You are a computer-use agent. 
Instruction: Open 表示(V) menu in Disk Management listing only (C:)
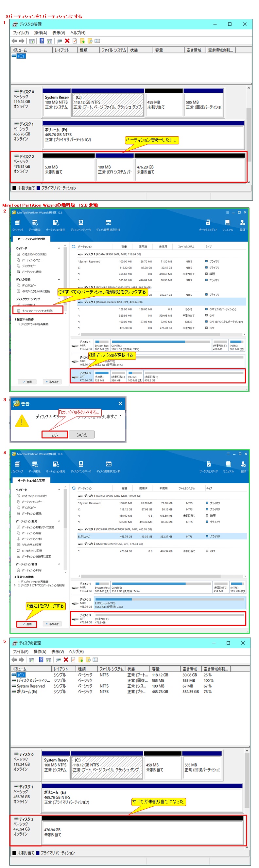(x=59, y=33)
